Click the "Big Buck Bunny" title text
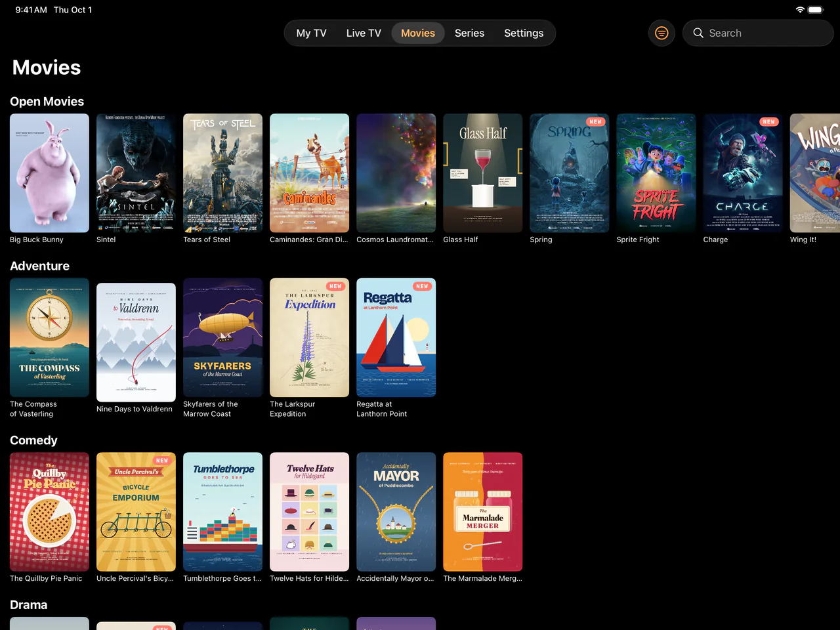840x630 pixels. (x=37, y=240)
